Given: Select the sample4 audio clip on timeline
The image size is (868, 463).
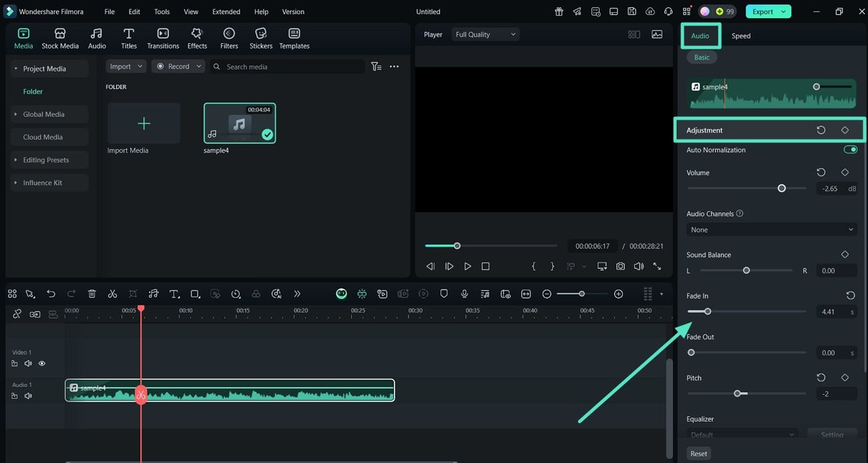Looking at the screenshot, I should tap(230, 390).
